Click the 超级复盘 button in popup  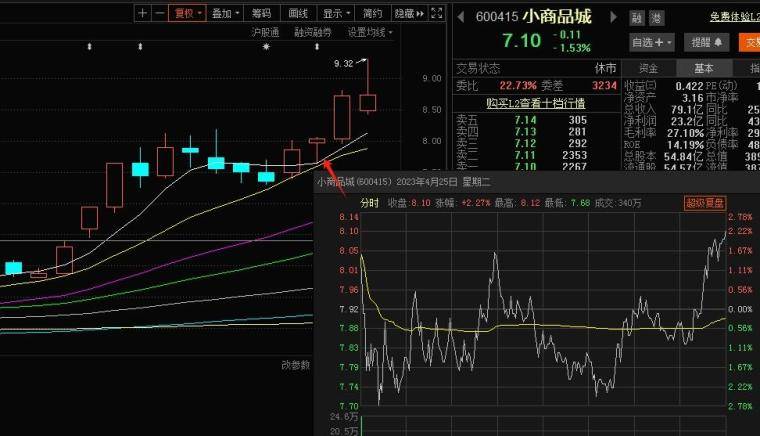click(x=705, y=203)
